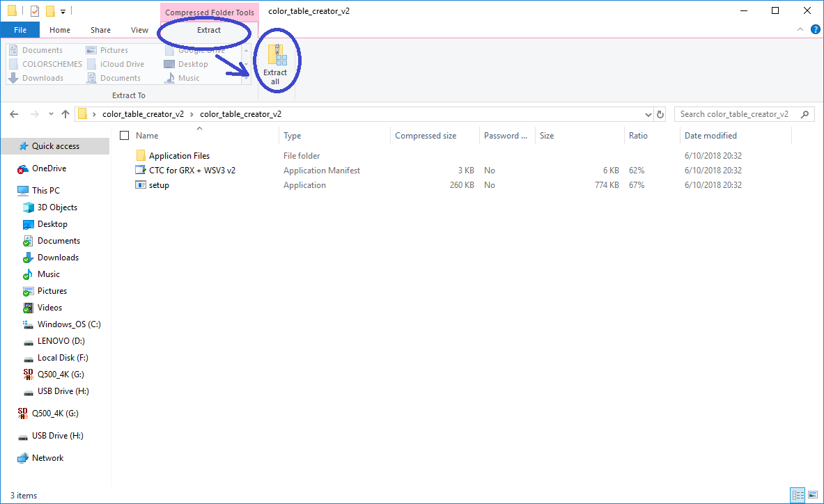Open the Videos folder in the sidebar
This screenshot has width=824, height=504.
click(49, 308)
